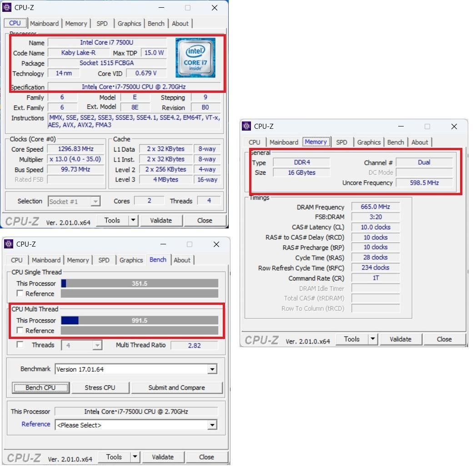Open the Benchmark version 17.01.64 dropdown
Viewport: 476px width, 470px height.
pos(212,369)
